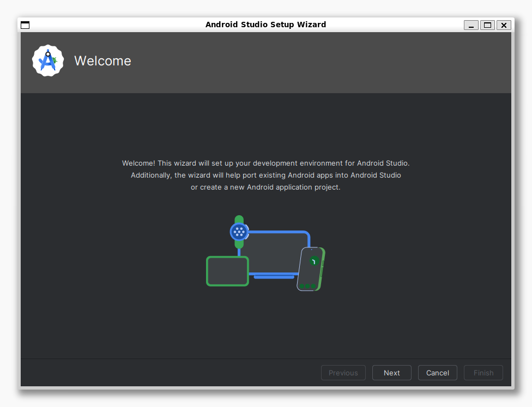532x407 pixels.
Task: Close the Setup Wizard window
Action: point(504,25)
